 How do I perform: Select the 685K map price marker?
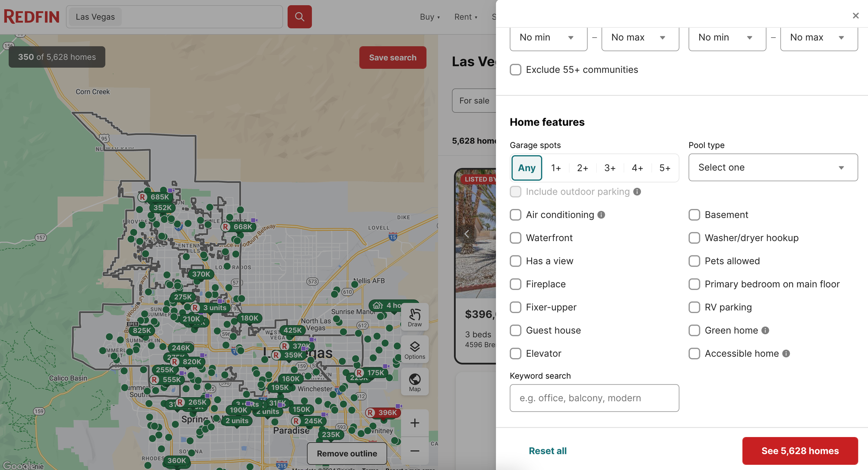point(156,197)
